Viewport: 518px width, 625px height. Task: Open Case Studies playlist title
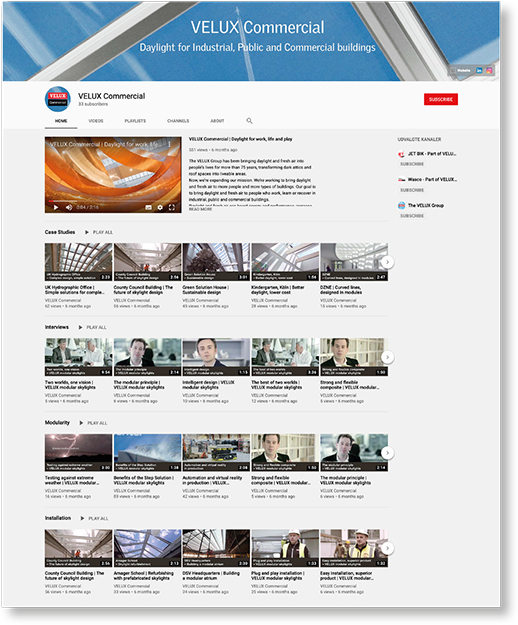click(x=60, y=232)
